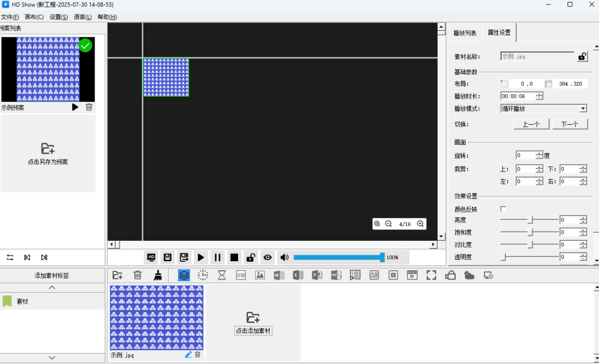Screen dimensions: 599x364
Task: Toggle the eye preview visibility button
Action: pyautogui.click(x=268, y=258)
